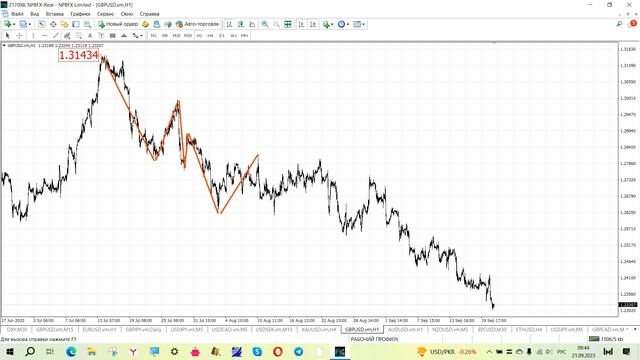Select the Text (A) drawing tool
640x360 pixels.
(90, 36)
